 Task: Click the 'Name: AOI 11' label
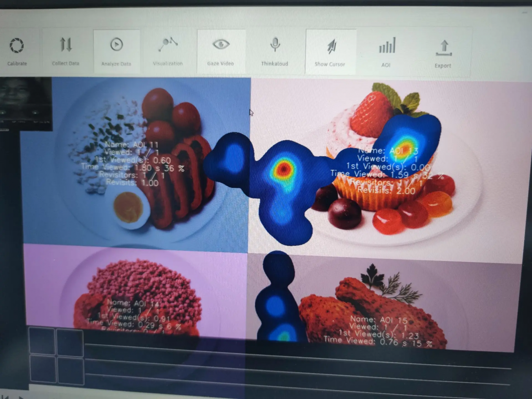tap(133, 145)
